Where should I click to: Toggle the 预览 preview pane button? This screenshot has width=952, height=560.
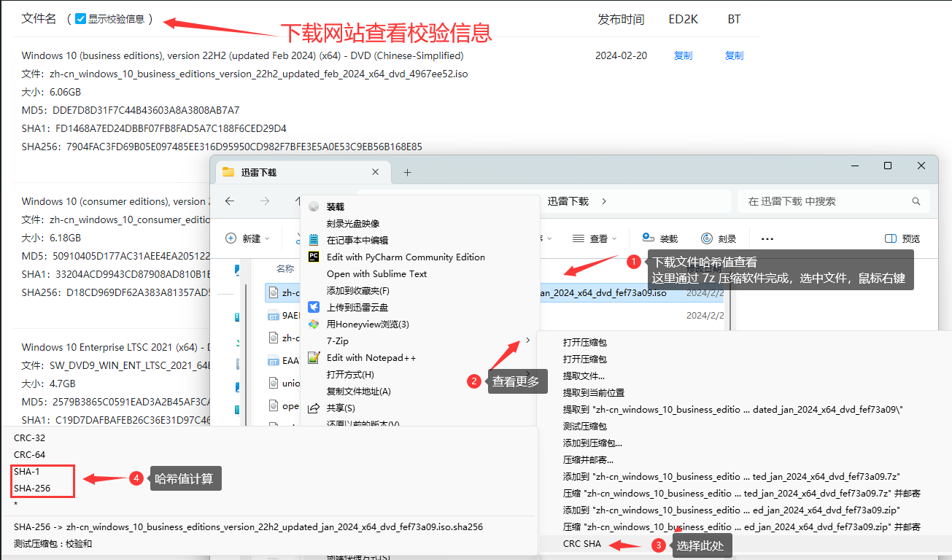(902, 238)
